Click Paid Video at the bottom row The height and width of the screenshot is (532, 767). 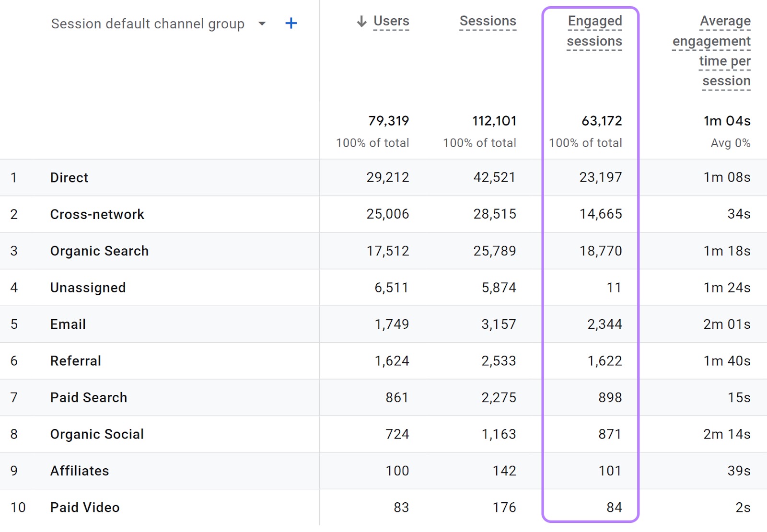point(84,507)
